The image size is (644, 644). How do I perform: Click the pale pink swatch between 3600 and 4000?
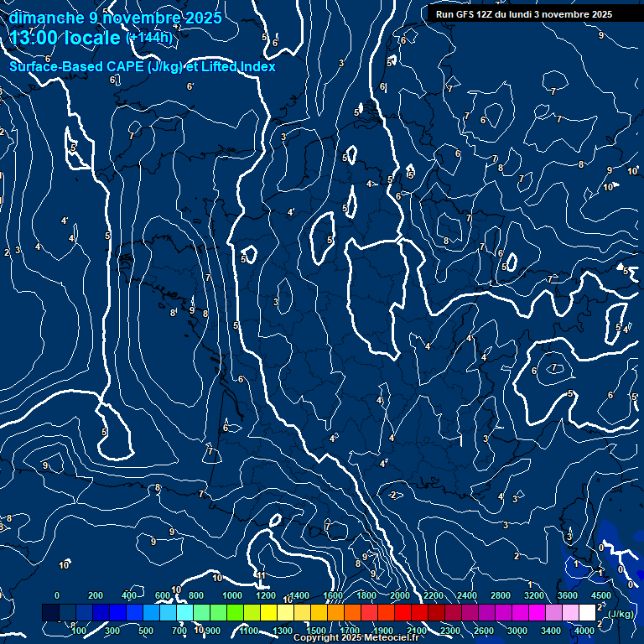click(x=570, y=612)
